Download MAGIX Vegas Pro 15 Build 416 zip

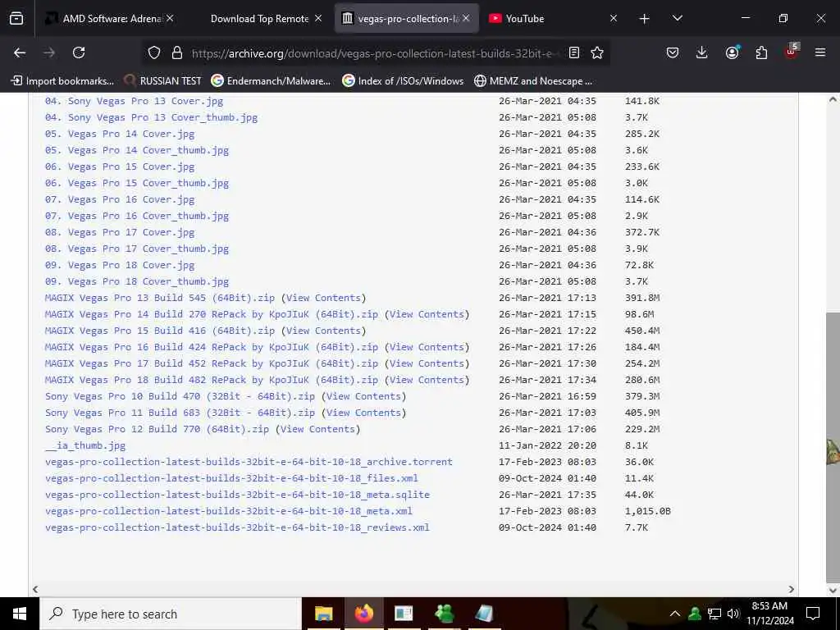[x=160, y=331]
